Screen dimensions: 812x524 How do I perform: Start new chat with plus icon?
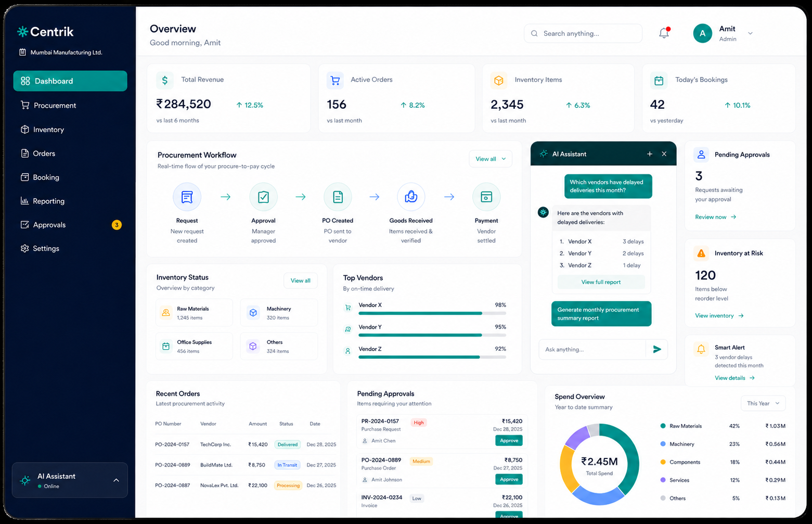pyautogui.click(x=649, y=154)
